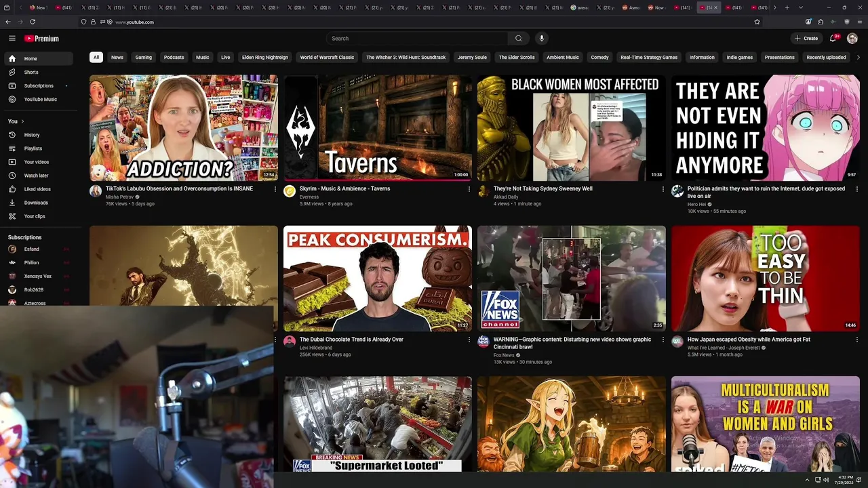Image resolution: width=868 pixels, height=488 pixels.
Task: Open options menu for Dubai Chocolate video
Action: point(469,340)
